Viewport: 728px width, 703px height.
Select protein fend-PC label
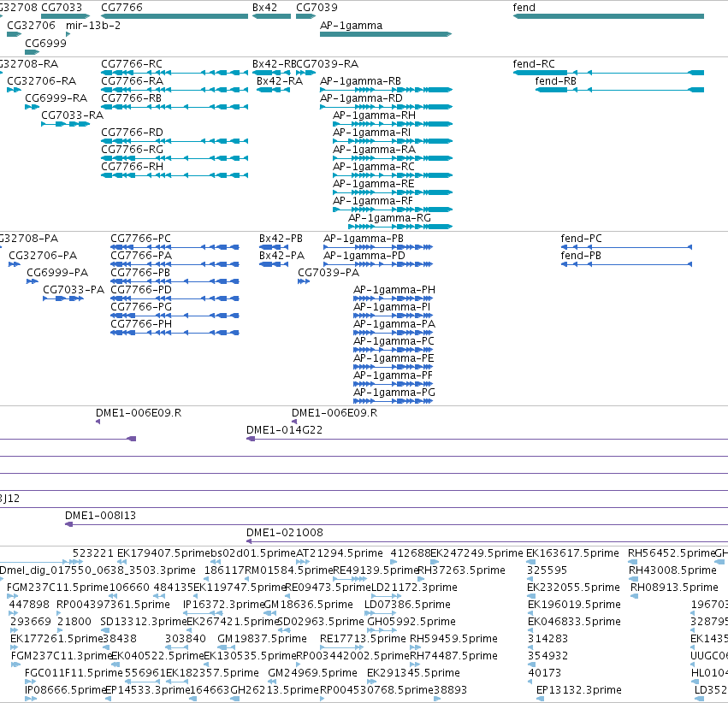(x=581, y=239)
